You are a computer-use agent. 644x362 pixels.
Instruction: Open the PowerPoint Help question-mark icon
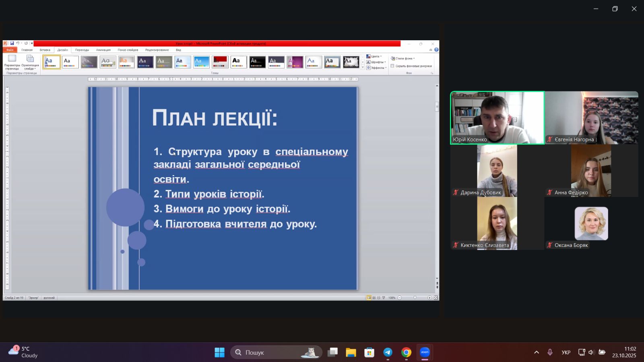(x=436, y=50)
